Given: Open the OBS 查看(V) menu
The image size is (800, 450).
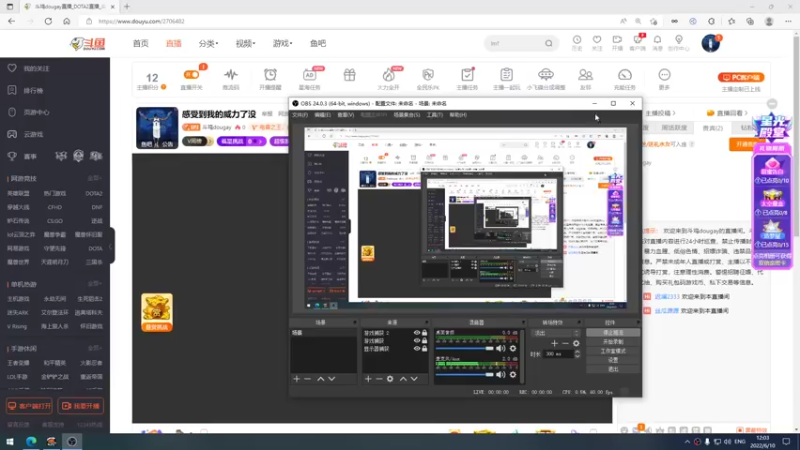Looking at the screenshot, I should point(345,115).
